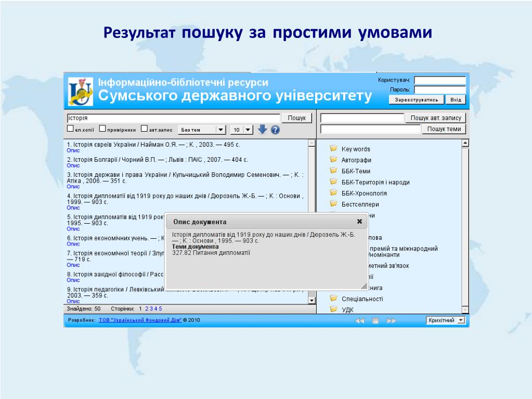The image size is (532, 399).
Task: Open the help question mark icon
Action: click(276, 130)
